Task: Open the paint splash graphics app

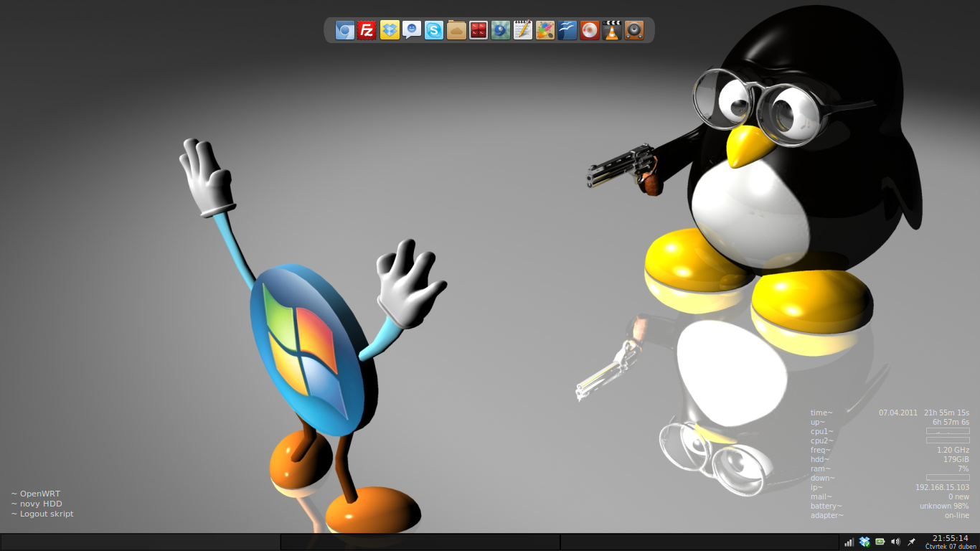Action: click(x=545, y=30)
